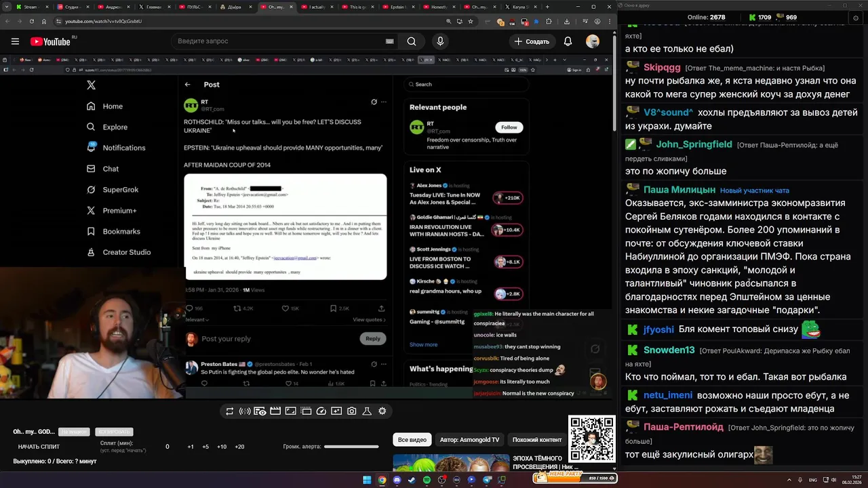
Task: Open player toolbar gear settings
Action: tap(382, 411)
